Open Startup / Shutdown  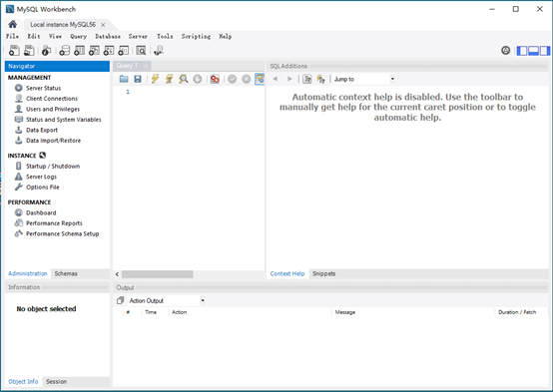pyautogui.click(x=53, y=166)
